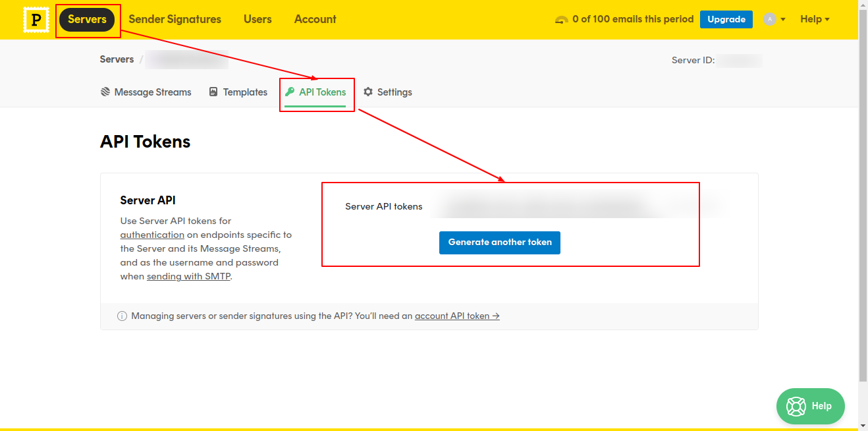Switch to the Templates tab
The image size is (868, 431).
(x=238, y=92)
